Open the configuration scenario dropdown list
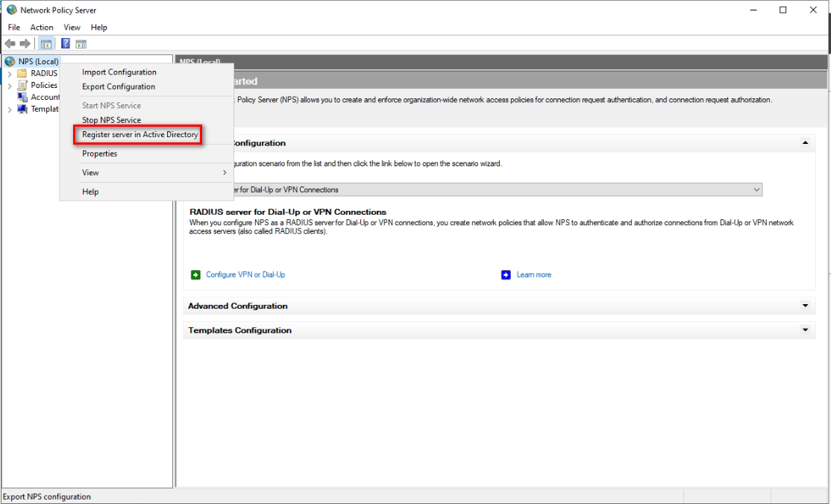This screenshot has height=504, width=831. pyautogui.click(x=756, y=190)
